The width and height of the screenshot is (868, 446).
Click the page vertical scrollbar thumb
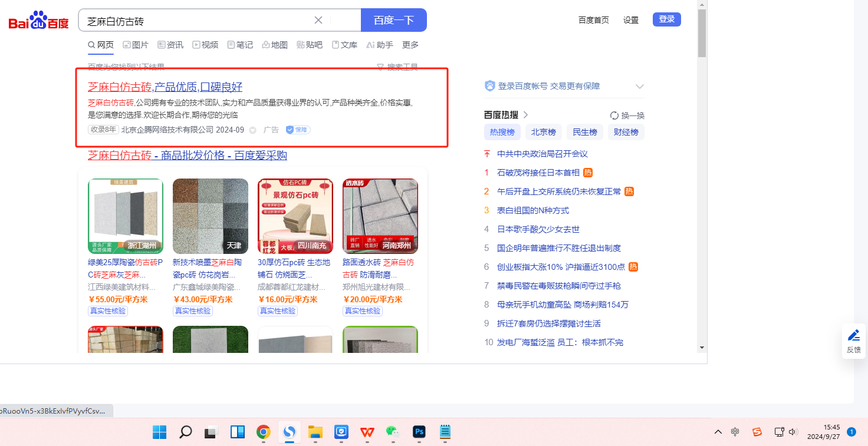pos(702,33)
